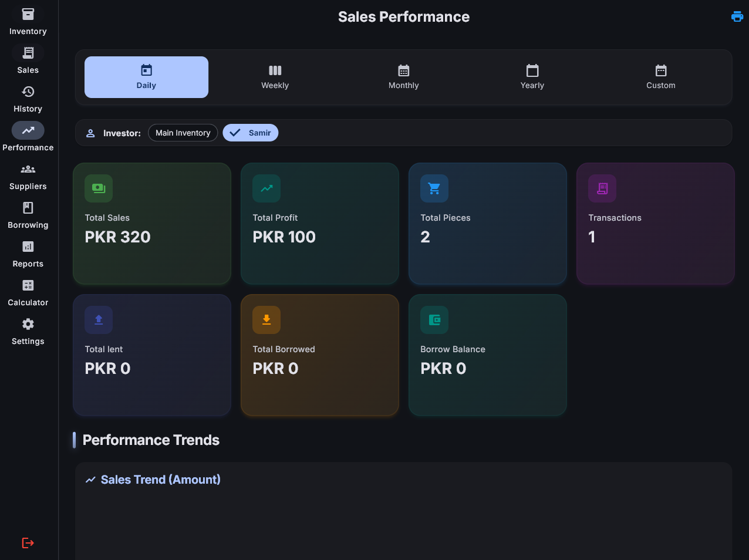The width and height of the screenshot is (749, 560).
Task: Select the Performance trend icon in sidebar
Action: (x=28, y=130)
